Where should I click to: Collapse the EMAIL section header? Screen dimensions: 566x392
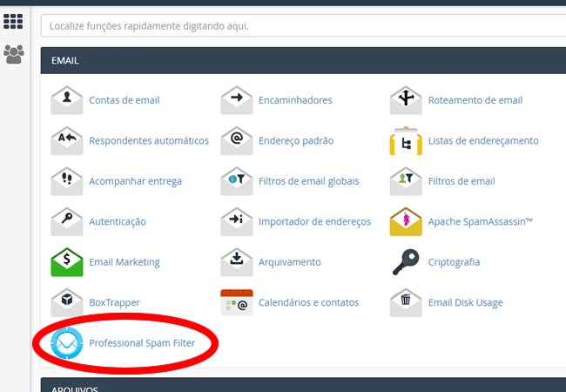300,61
